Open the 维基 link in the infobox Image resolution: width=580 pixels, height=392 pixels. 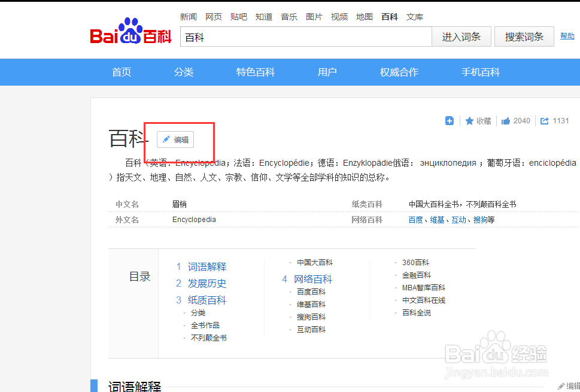point(437,219)
